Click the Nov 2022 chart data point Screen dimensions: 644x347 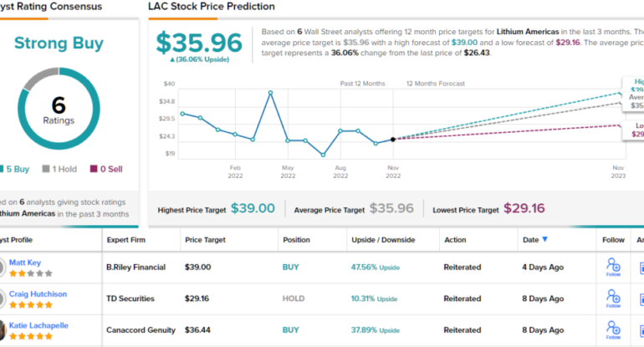click(x=392, y=140)
